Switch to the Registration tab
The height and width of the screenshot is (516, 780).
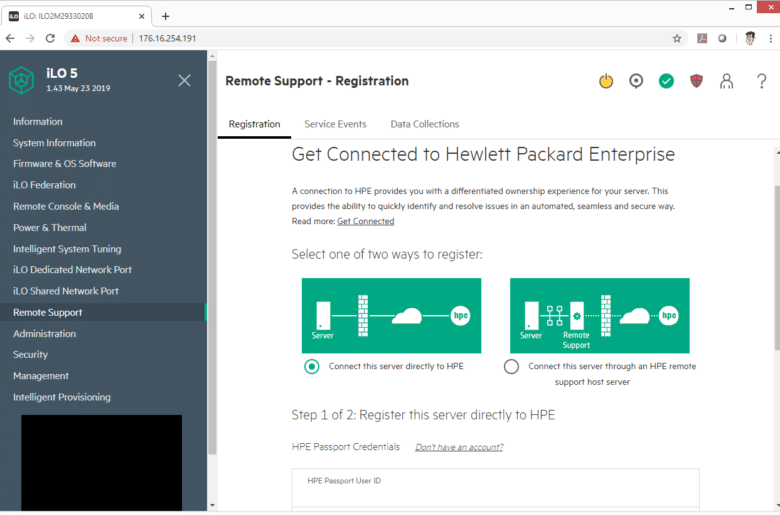point(254,124)
